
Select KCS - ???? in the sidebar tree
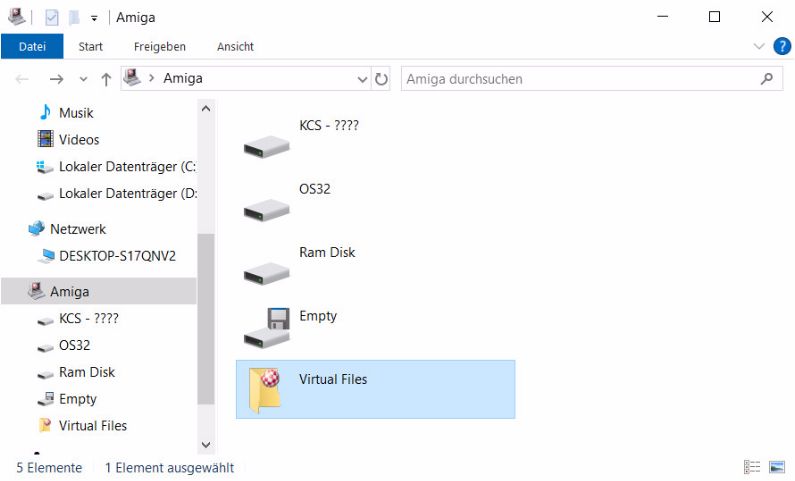click(x=89, y=318)
